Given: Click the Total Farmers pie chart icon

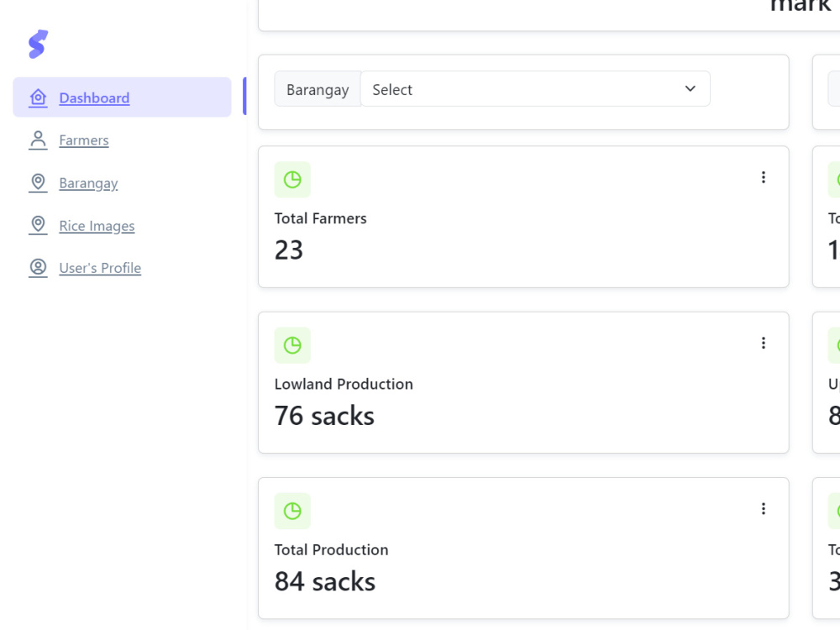Looking at the screenshot, I should click(292, 180).
